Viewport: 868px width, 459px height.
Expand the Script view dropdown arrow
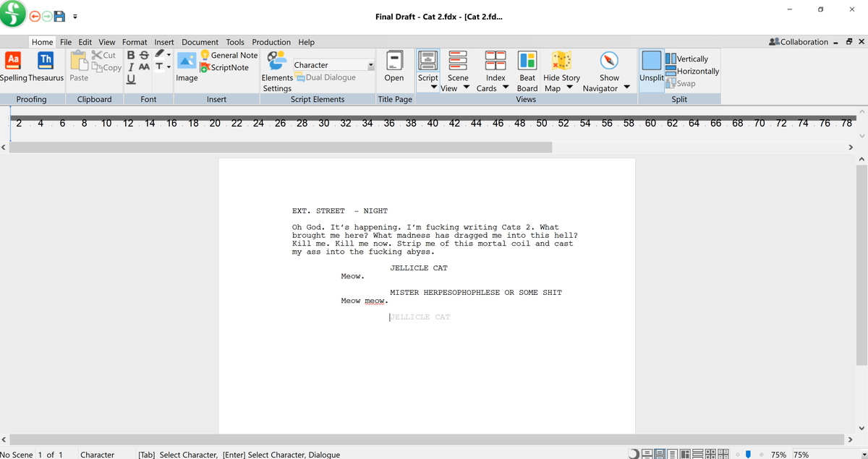(433, 88)
